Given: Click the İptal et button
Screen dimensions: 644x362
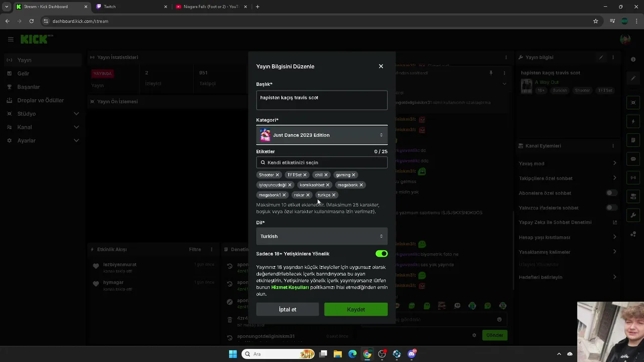Looking at the screenshot, I should pyautogui.click(x=287, y=310).
